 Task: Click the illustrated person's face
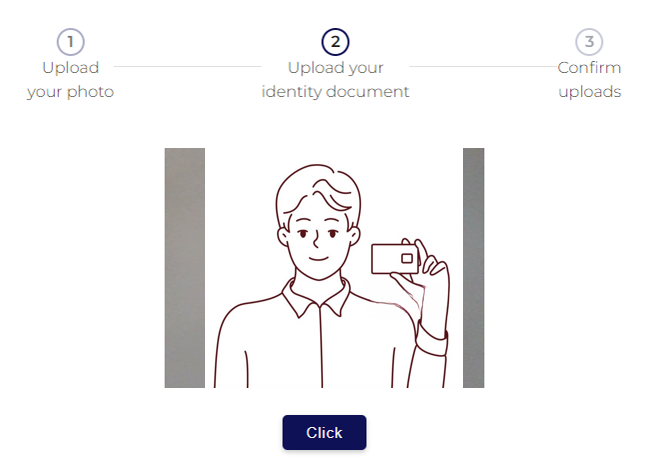pos(318,243)
